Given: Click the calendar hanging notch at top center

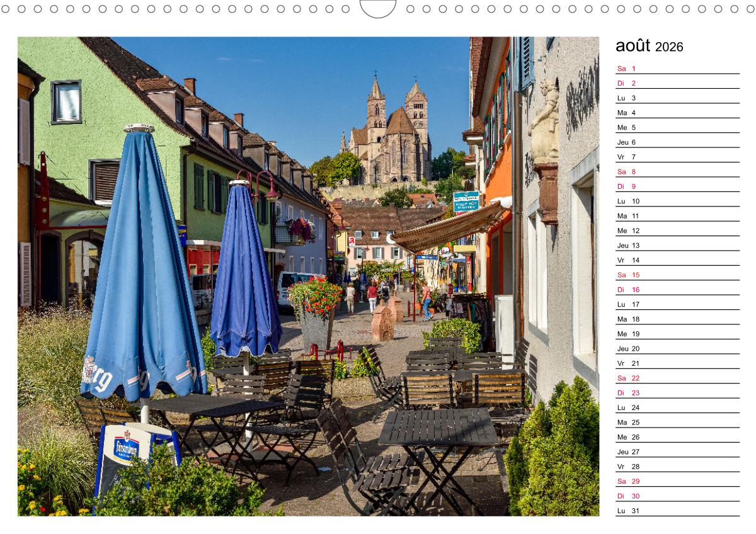Looking at the screenshot, I should click(378, 8).
